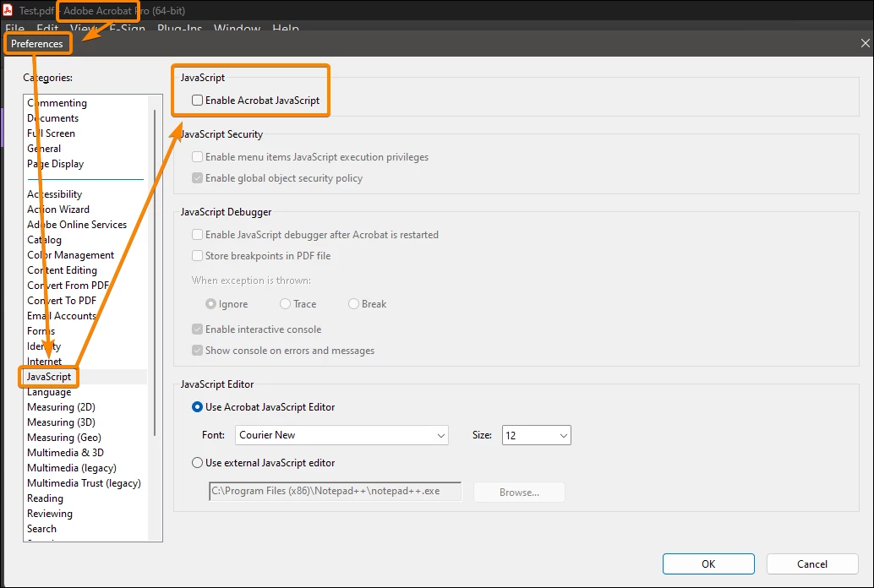Select Email Accounts category
874x588 pixels.
point(62,316)
